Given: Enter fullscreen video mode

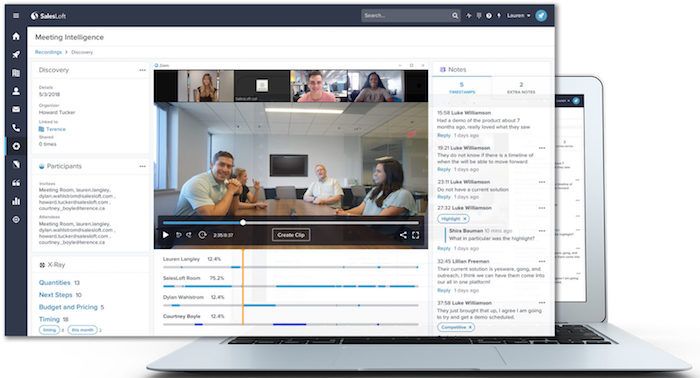Looking at the screenshot, I should (416, 235).
